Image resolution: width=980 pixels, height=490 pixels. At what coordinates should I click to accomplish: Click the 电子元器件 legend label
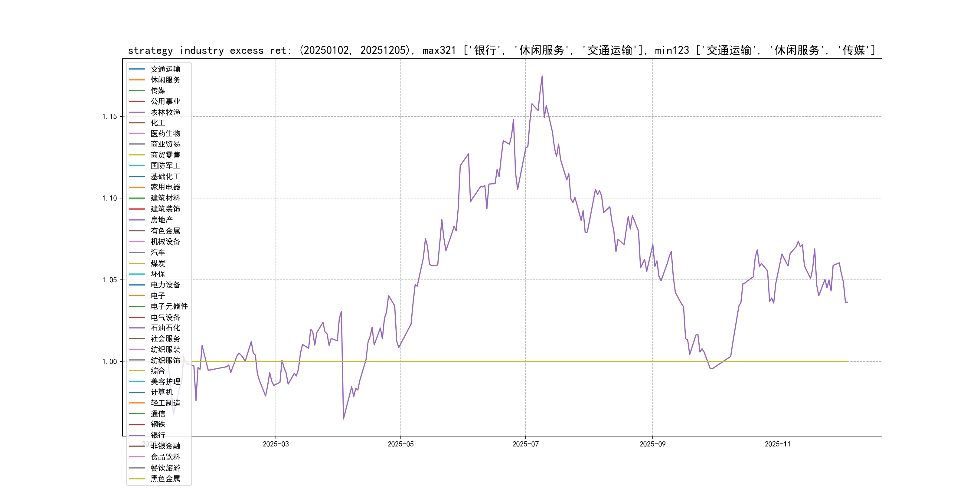click(169, 306)
